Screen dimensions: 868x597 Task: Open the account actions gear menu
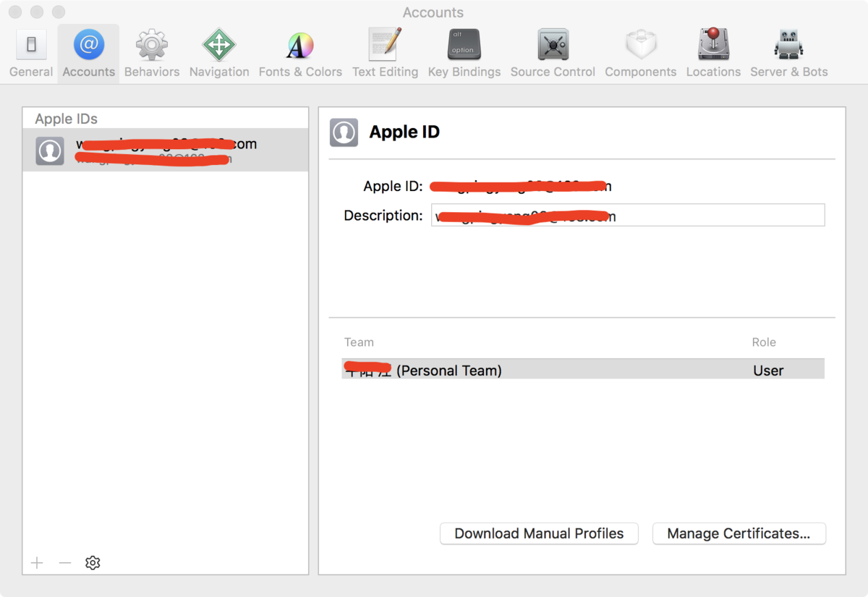tap(93, 562)
